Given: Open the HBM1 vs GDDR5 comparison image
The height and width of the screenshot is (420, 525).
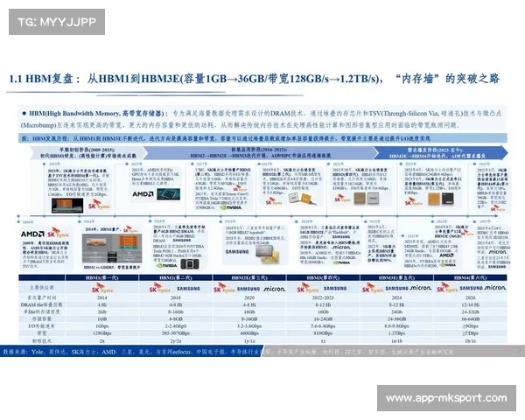Looking at the screenshot, I should tap(112, 248).
